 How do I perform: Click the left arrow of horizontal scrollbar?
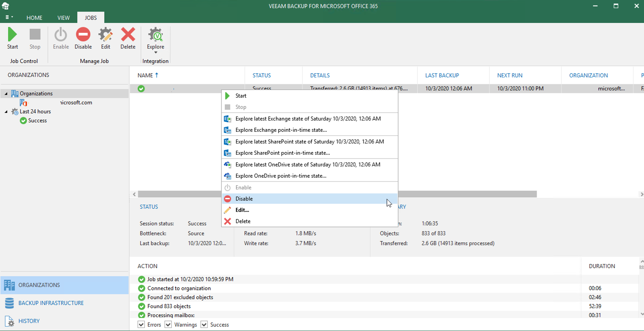point(134,194)
